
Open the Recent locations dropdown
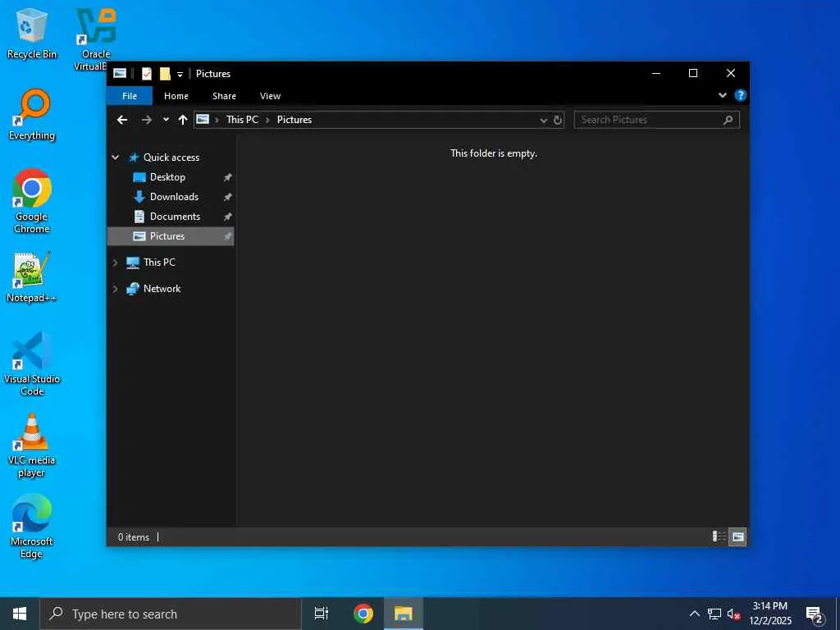(x=166, y=120)
